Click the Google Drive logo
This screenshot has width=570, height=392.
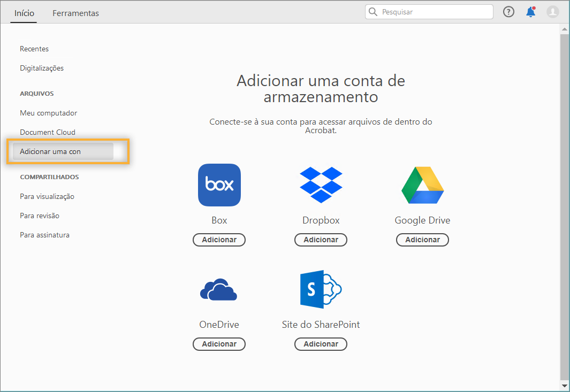coord(422,185)
